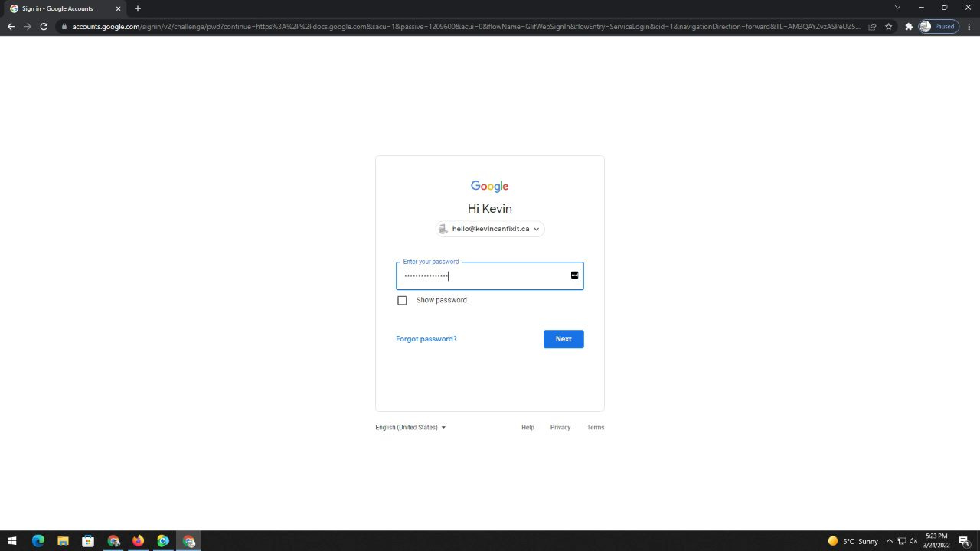
Task: Open the Extensions puzzle icon
Action: 909,26
